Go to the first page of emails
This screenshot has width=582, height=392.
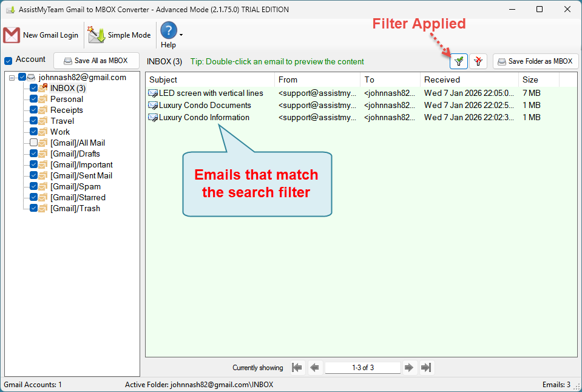(x=297, y=368)
